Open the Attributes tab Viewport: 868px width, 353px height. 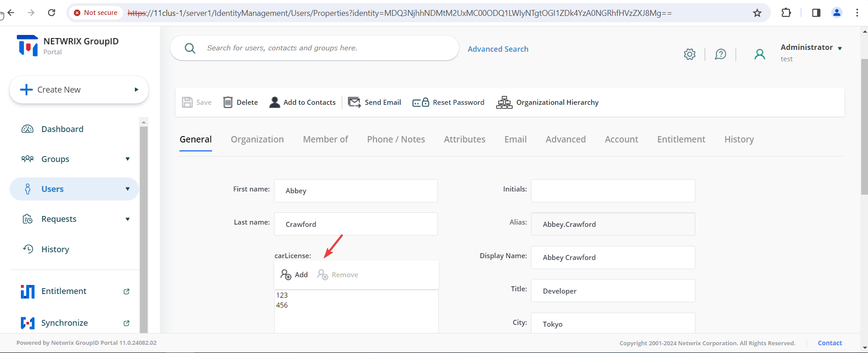(465, 139)
